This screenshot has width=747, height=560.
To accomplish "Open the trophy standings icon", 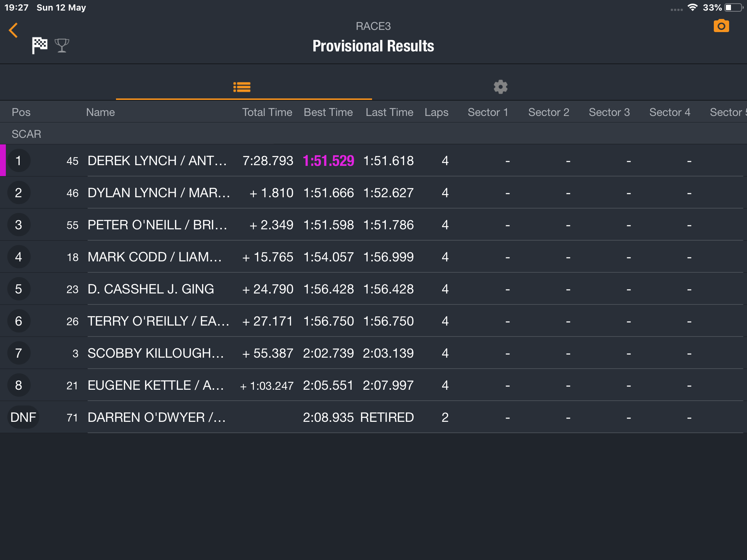I will 62,46.
